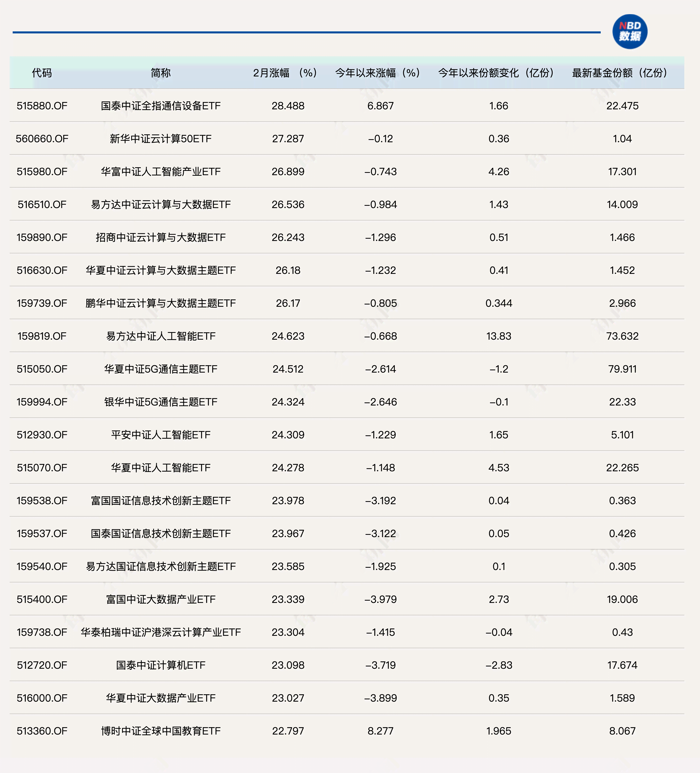Select code 515880.OF

[x=42, y=106]
